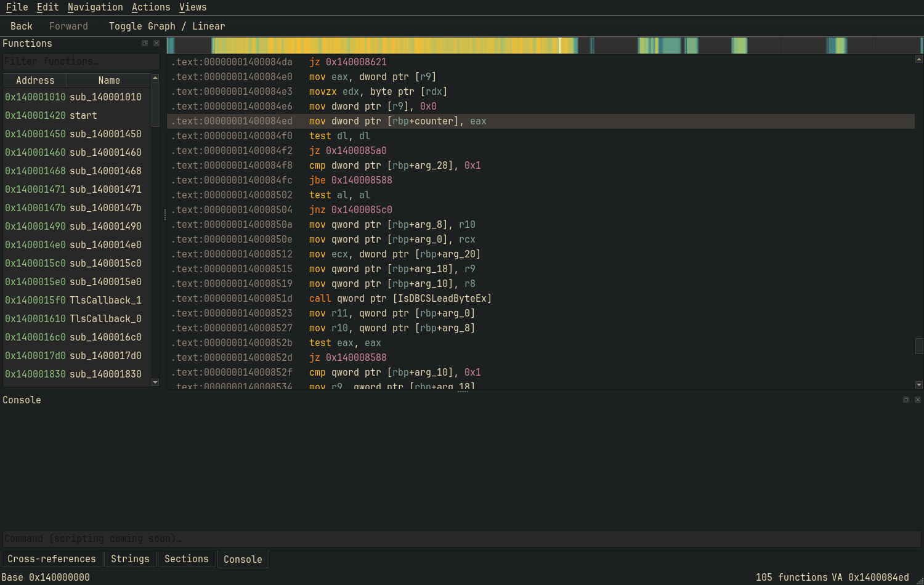This screenshot has width=924, height=585.
Task: Select function sub_140001460
Action: [x=77, y=153]
